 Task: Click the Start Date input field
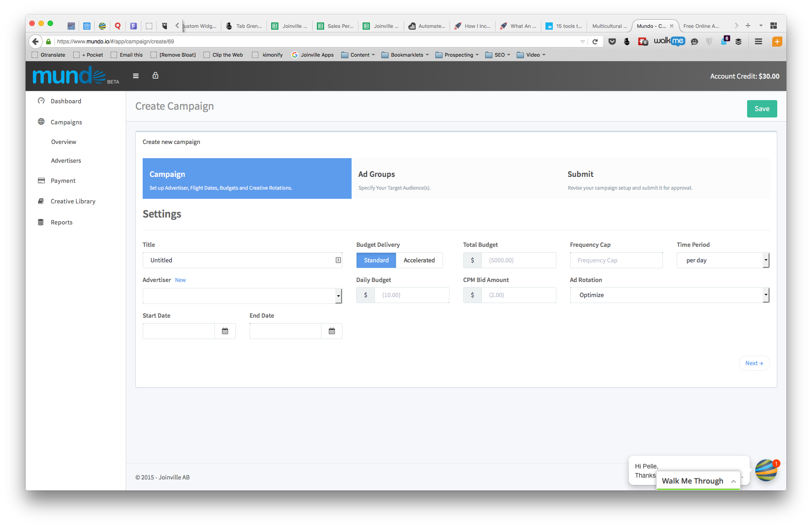179,331
